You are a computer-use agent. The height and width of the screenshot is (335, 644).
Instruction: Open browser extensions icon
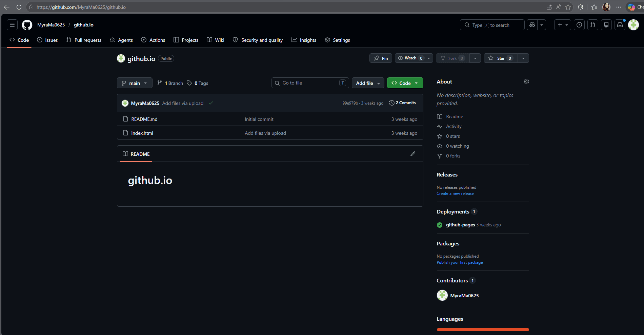click(580, 7)
